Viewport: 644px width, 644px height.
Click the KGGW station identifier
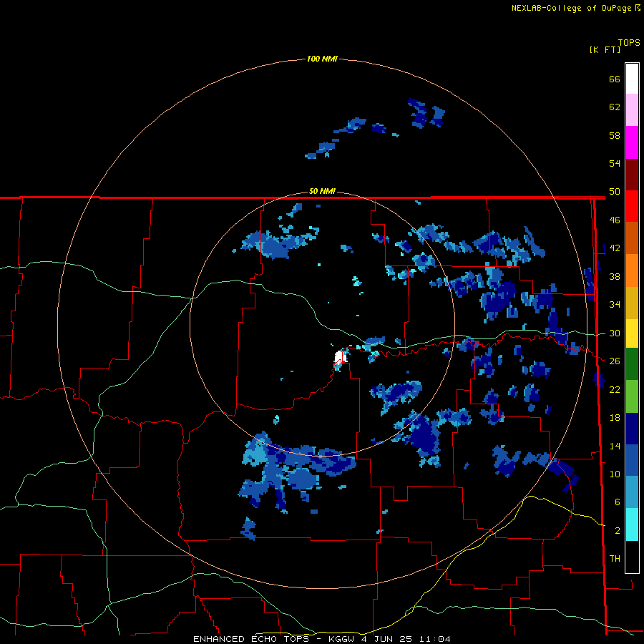pyautogui.click(x=341, y=639)
